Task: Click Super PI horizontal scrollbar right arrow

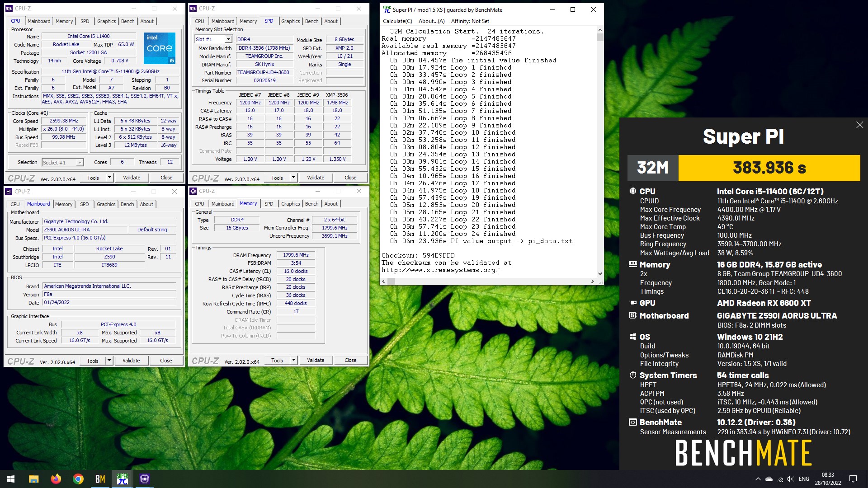Action: point(592,281)
